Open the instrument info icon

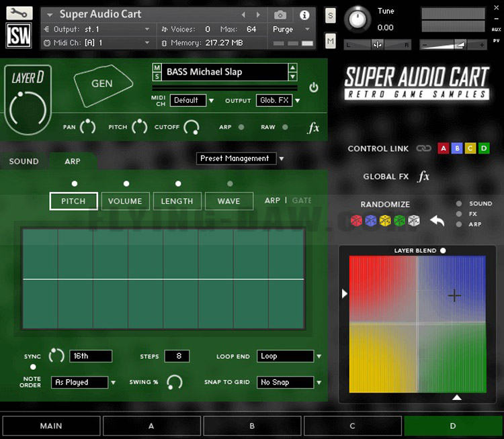tap(304, 15)
